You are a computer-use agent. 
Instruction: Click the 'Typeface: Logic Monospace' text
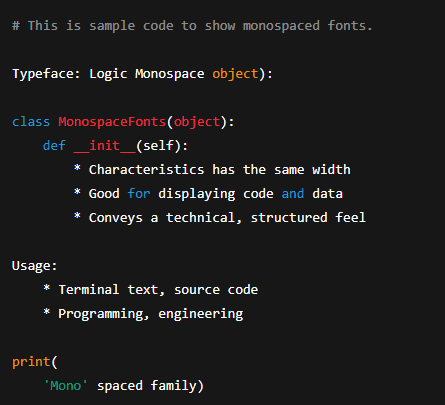[108, 74]
